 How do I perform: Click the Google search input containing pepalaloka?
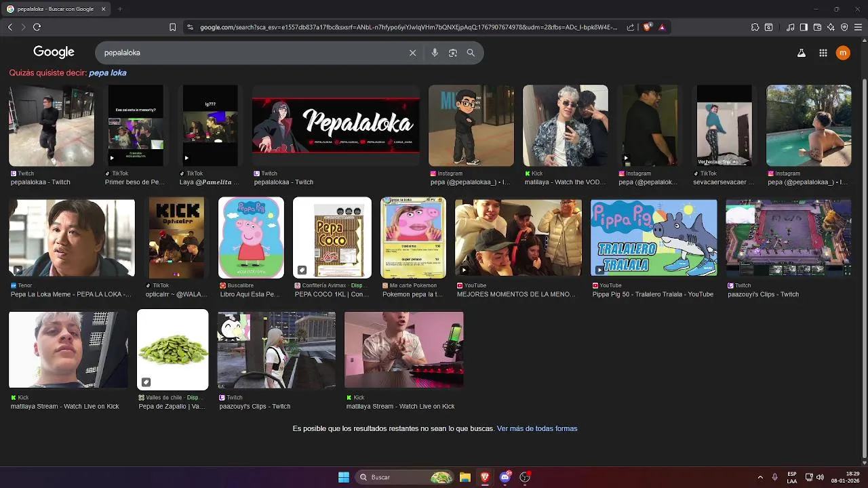(254, 53)
